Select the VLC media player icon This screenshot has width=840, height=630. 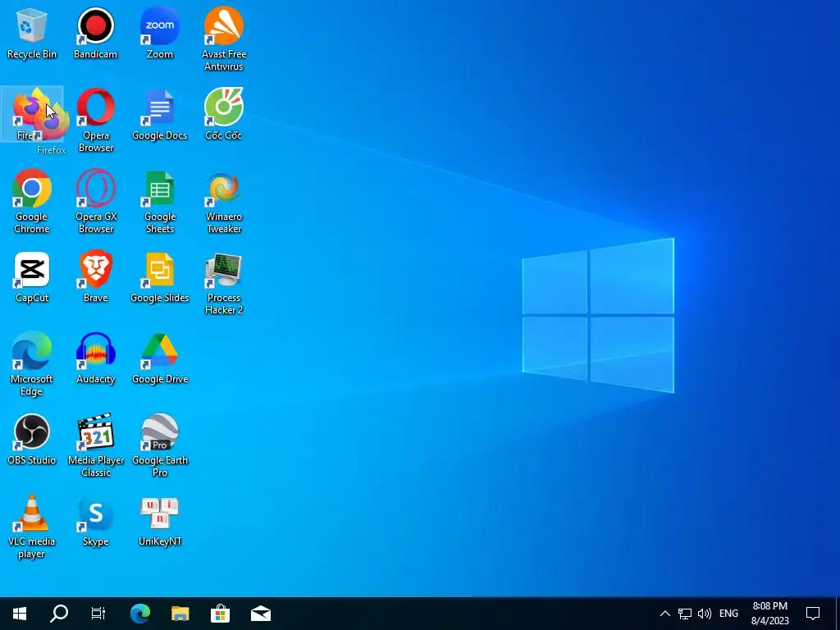coord(32,527)
